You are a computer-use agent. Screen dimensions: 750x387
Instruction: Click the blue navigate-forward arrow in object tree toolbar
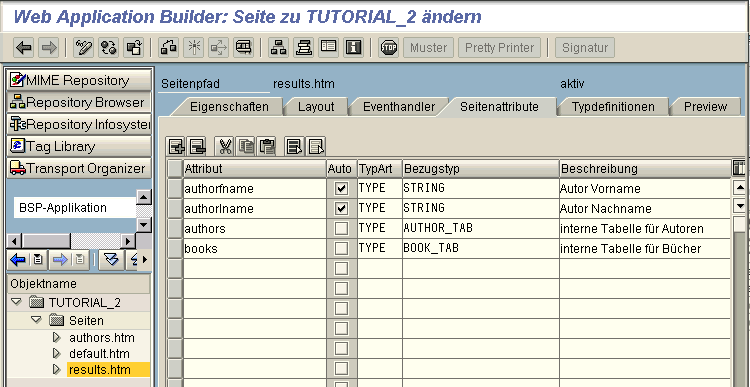[x=59, y=260]
